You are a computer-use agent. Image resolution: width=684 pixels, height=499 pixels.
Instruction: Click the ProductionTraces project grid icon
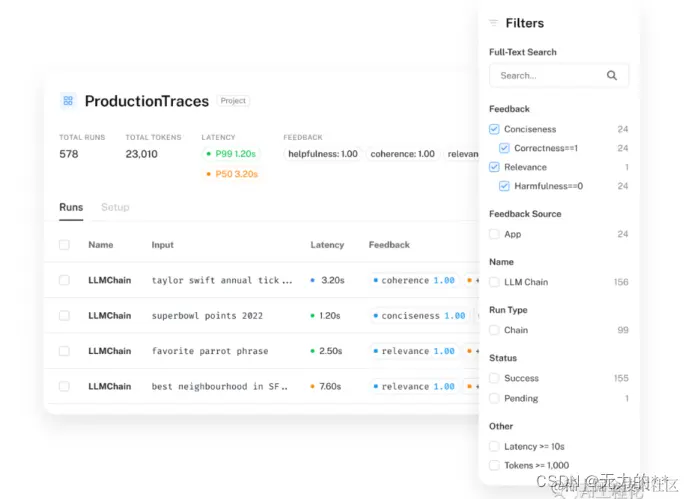(68, 101)
